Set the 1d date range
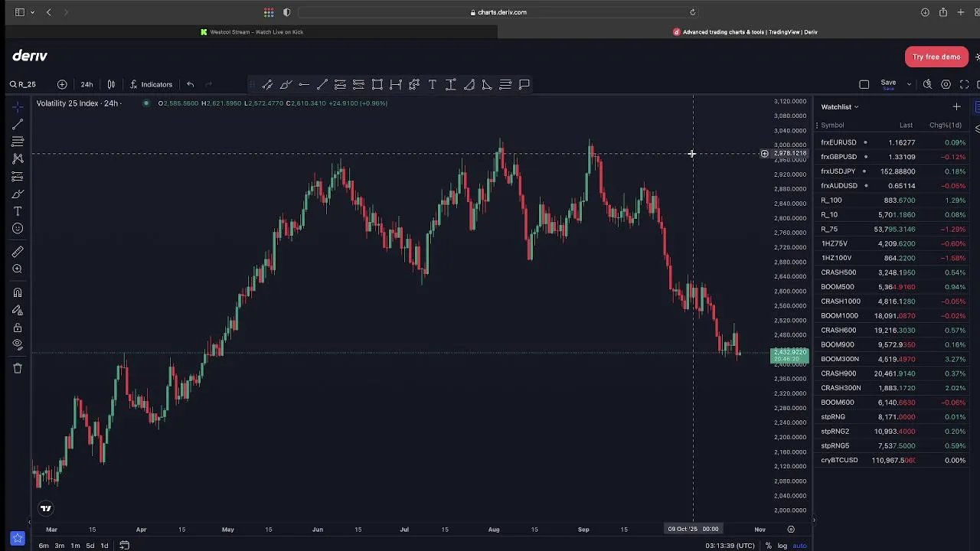Screen dimensions: 980x551 click(104, 546)
